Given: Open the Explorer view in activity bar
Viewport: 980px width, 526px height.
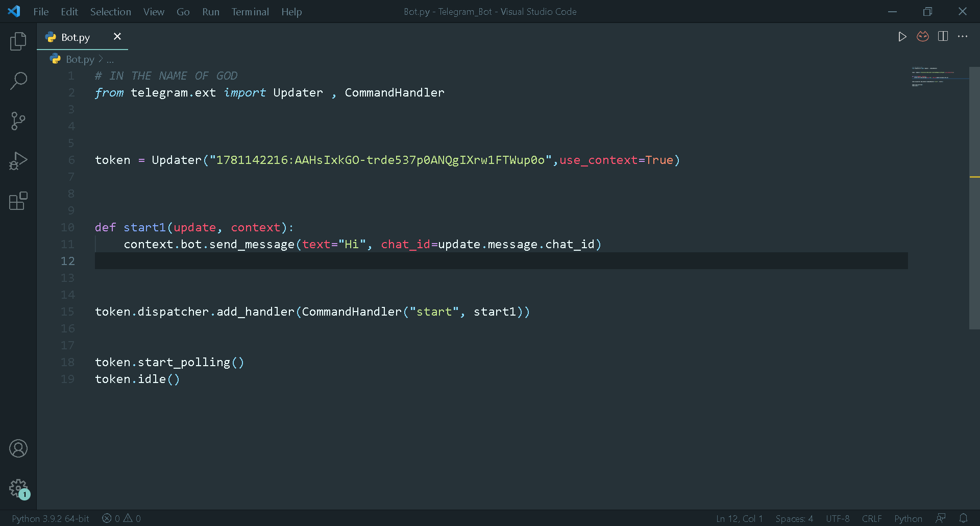Looking at the screenshot, I should click(x=18, y=41).
